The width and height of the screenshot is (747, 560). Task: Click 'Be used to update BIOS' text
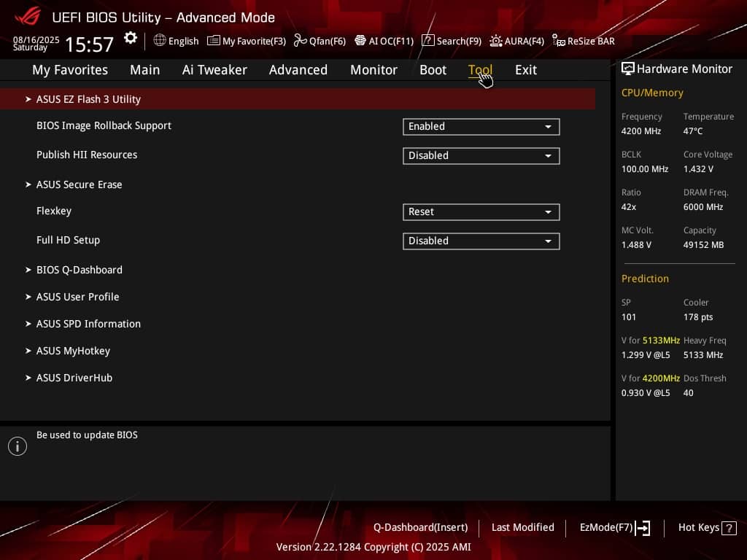point(87,435)
